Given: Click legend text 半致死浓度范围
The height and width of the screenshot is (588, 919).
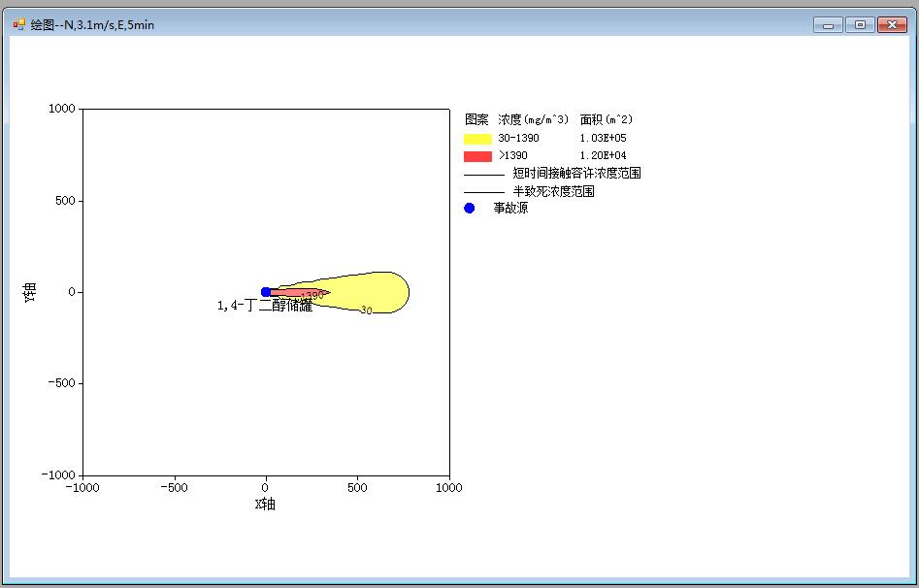Looking at the screenshot, I should pos(554,191).
